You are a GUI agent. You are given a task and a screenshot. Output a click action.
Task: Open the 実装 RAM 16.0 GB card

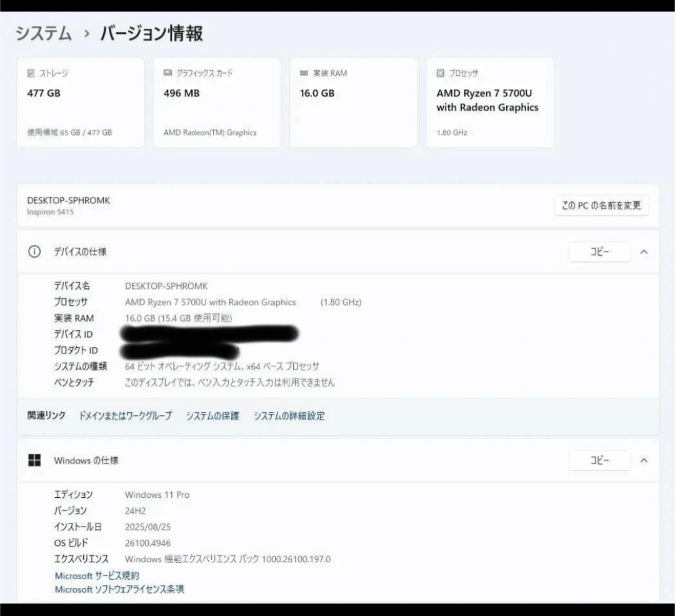[x=353, y=103]
